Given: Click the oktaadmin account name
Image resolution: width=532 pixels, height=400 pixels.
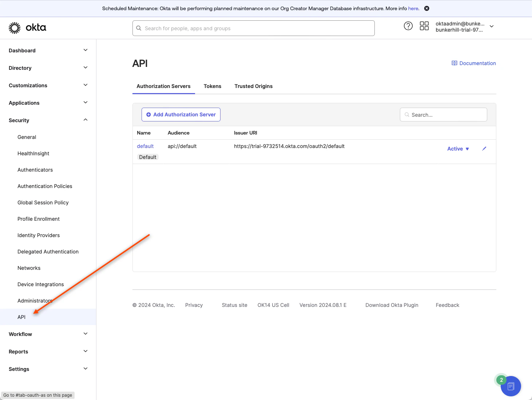Looking at the screenshot, I should [460, 24].
